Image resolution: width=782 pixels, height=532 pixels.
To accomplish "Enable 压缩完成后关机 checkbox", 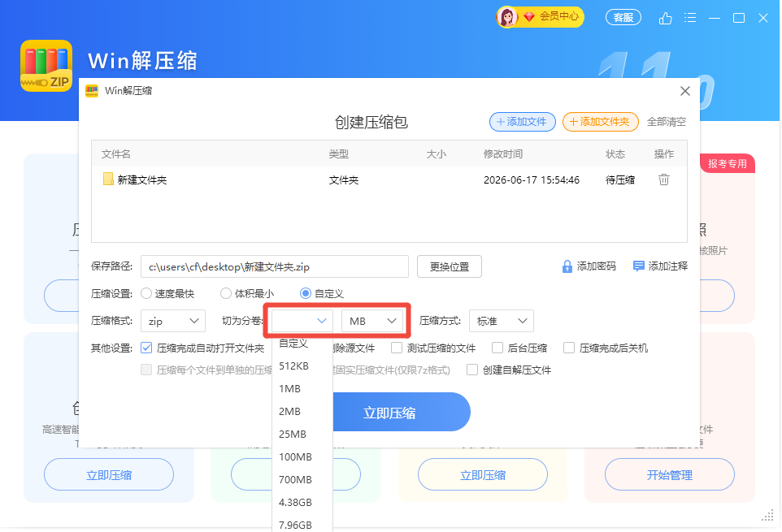I will pos(568,348).
